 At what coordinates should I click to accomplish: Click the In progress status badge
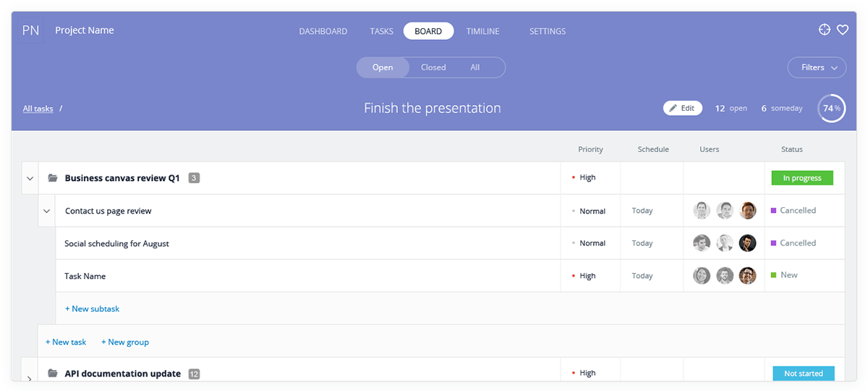(x=802, y=178)
